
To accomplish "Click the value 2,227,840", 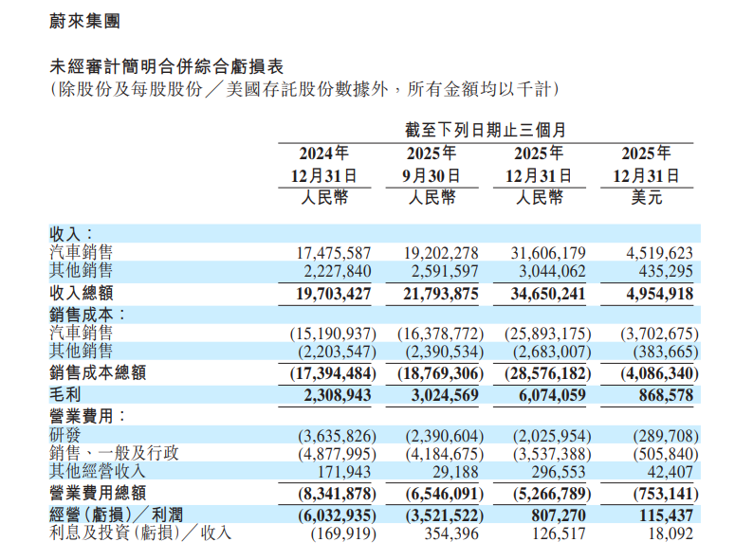I will [x=338, y=272].
